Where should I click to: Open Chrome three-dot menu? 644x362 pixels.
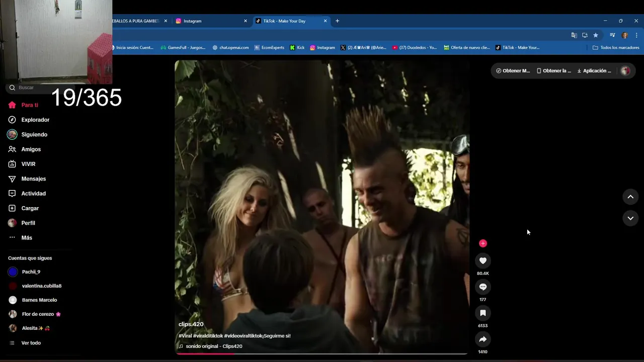(636, 35)
